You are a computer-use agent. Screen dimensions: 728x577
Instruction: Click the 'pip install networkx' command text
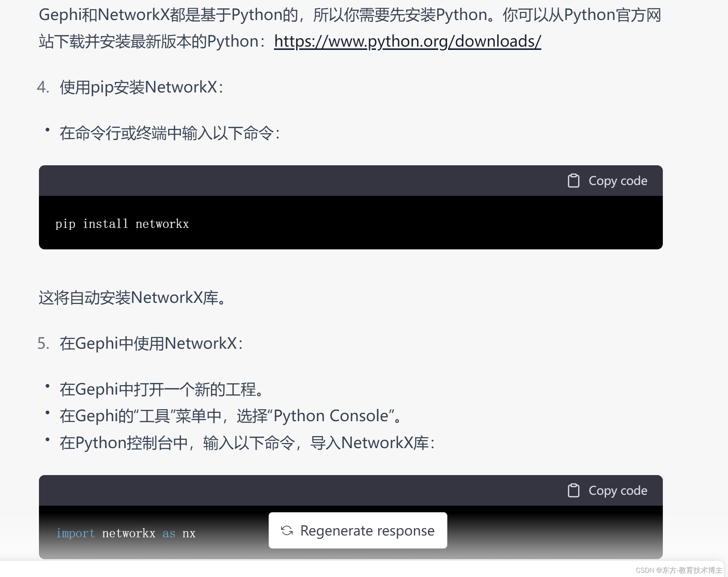pos(122,224)
